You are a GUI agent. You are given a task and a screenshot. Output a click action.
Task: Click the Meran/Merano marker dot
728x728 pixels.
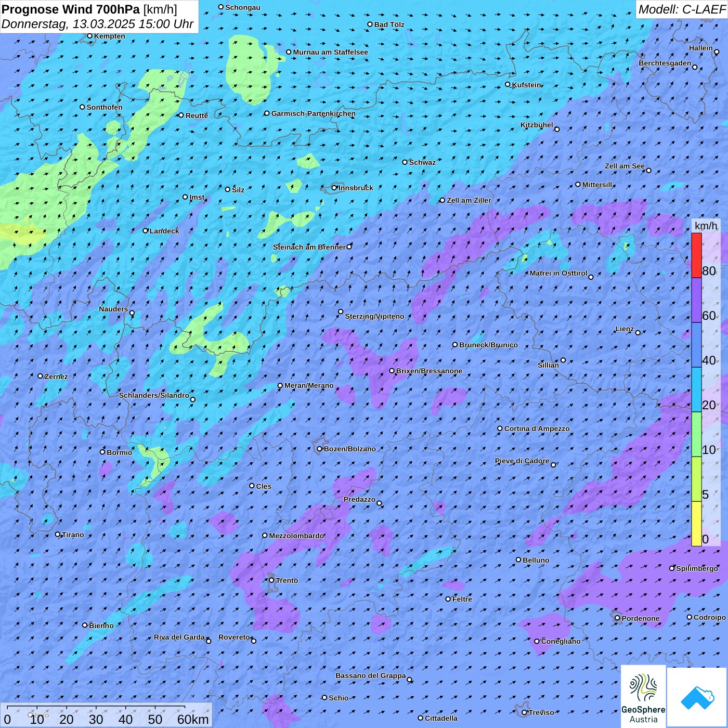[x=280, y=385]
